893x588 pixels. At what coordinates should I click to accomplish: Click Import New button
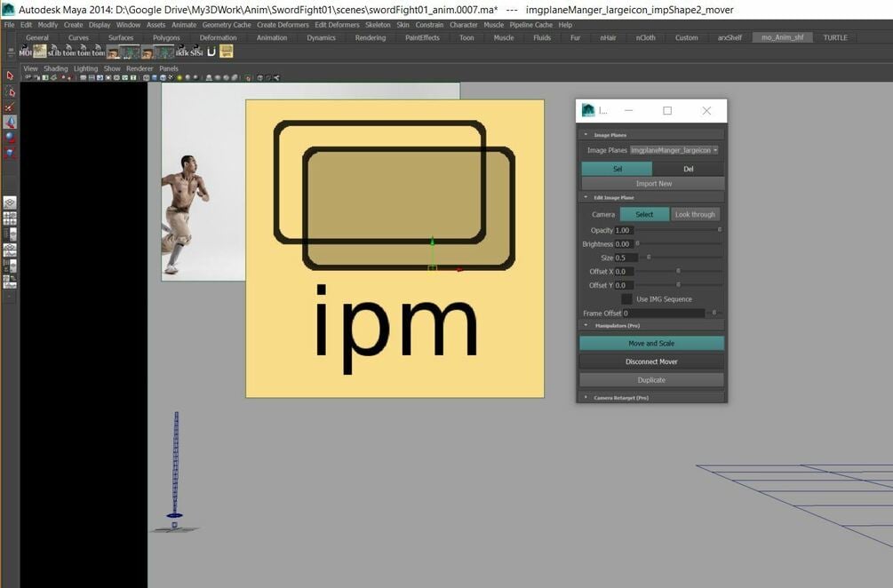[653, 183]
